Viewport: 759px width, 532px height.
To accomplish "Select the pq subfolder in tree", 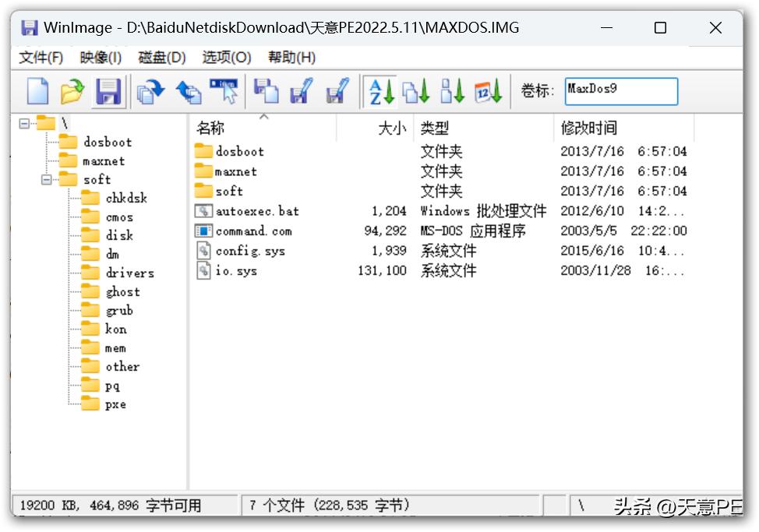I will [112, 386].
